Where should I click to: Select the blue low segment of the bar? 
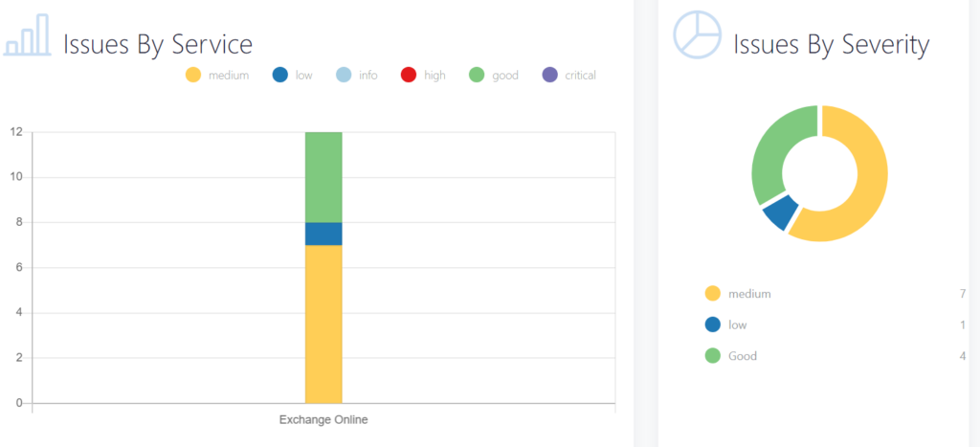point(323,234)
